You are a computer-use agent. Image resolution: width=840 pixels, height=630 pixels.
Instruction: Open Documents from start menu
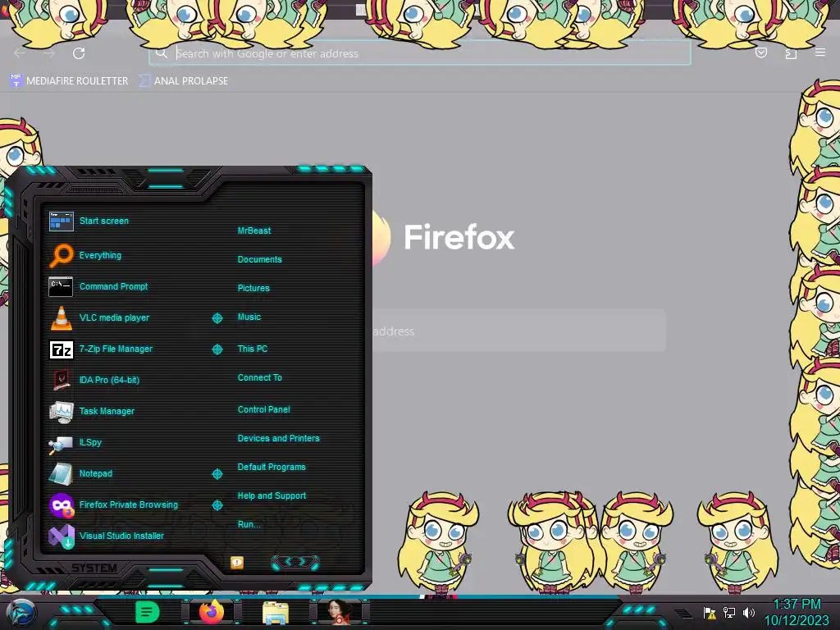click(260, 259)
